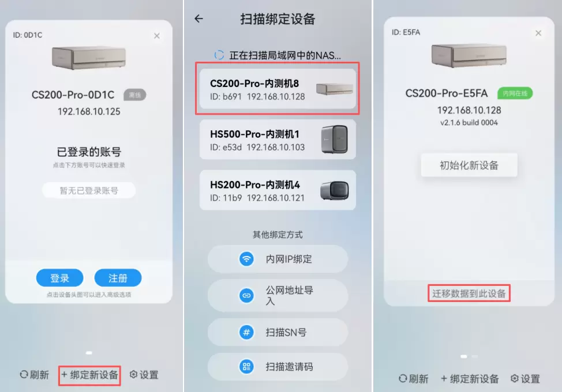Click the blue 登录 button
Viewport: 562px width, 392px height.
(59, 278)
